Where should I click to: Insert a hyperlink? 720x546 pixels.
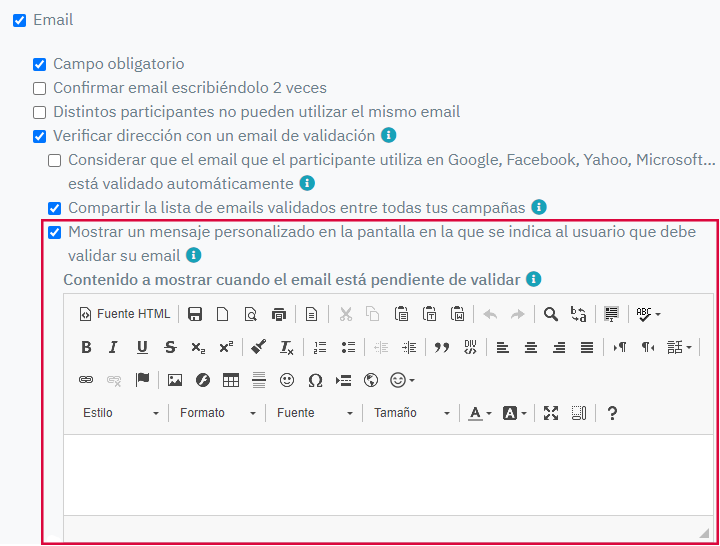point(86,380)
